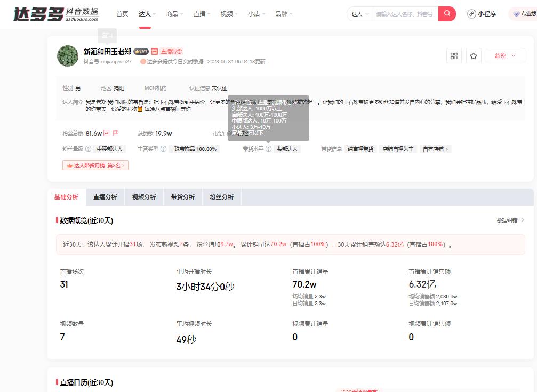Open the 达人带货月榜 第2名 link
Viewport: 537px width, 392px height.
point(95,166)
